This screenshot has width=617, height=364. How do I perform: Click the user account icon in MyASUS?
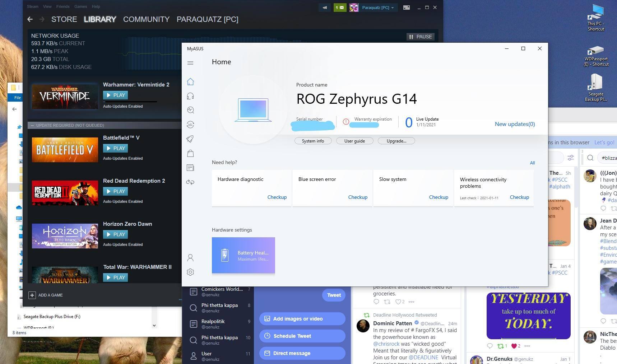[x=190, y=258]
